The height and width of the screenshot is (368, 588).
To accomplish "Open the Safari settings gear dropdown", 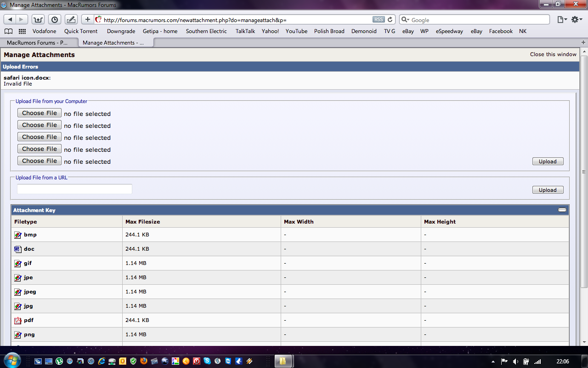I will (x=577, y=19).
